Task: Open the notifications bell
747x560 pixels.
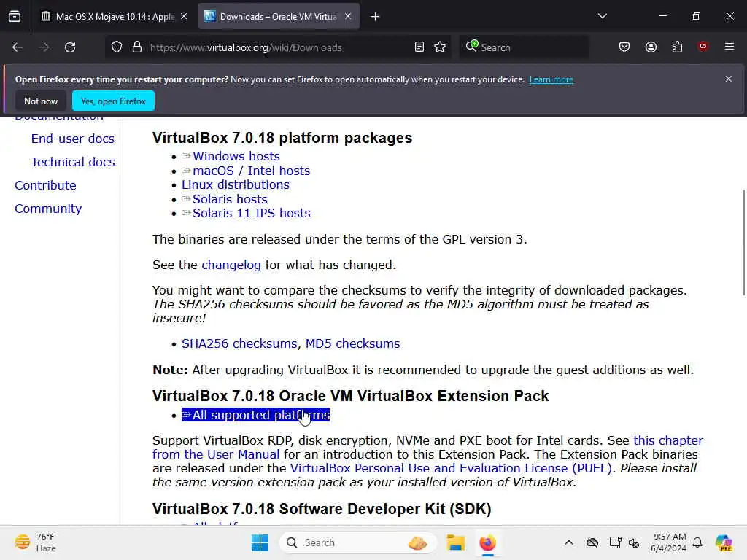Action: [x=697, y=542]
